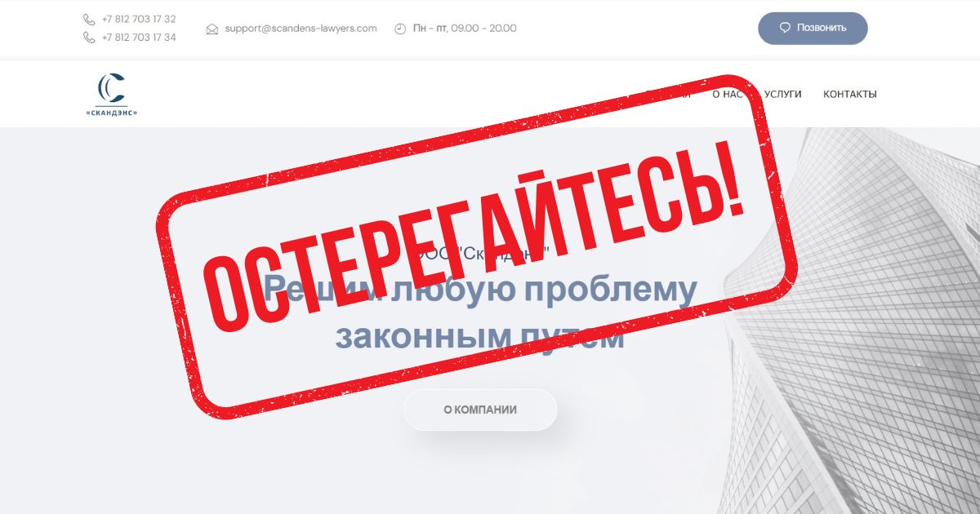The width and height of the screenshot is (980, 514).
Task: Click the Позвонить call button
Action: (813, 28)
